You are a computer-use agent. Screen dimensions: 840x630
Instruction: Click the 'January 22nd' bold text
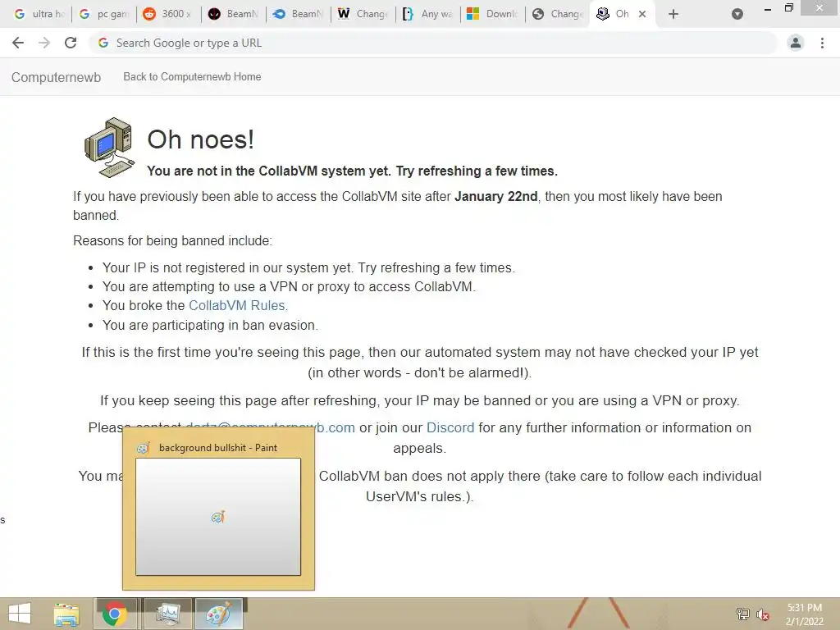(496, 197)
